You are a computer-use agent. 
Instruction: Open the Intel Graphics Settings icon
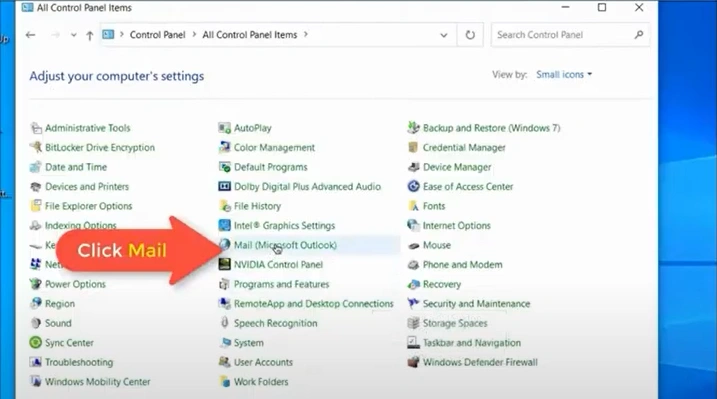pos(225,226)
